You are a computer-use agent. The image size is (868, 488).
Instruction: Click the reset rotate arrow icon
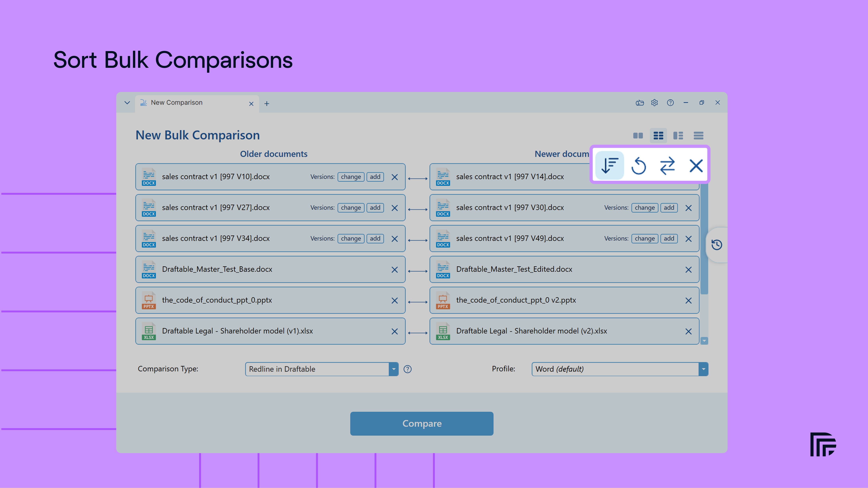639,166
